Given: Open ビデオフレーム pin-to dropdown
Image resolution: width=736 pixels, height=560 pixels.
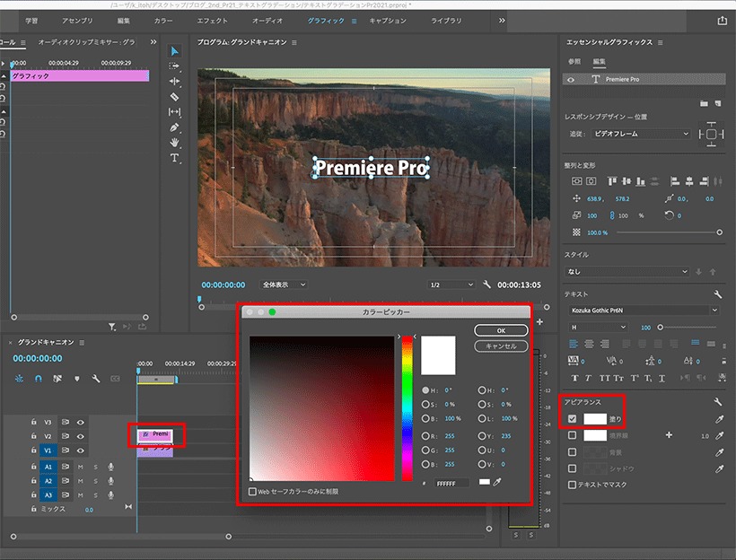Looking at the screenshot, I should 641,134.
